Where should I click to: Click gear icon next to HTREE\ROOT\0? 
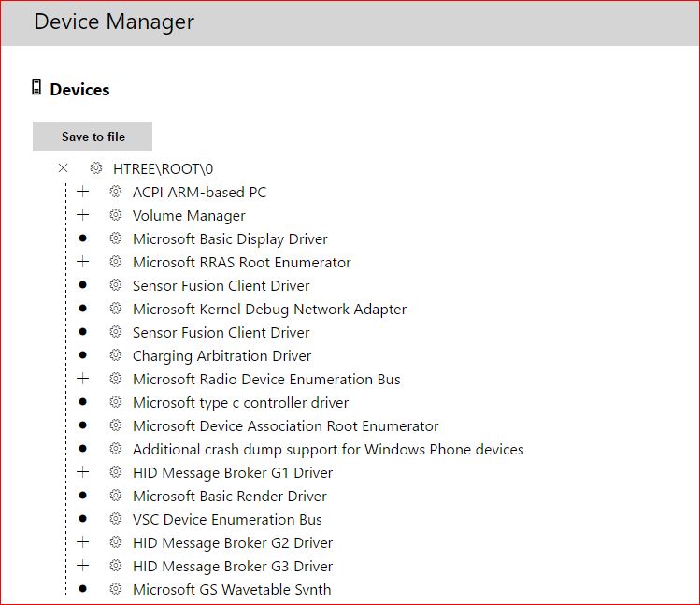coord(96,168)
